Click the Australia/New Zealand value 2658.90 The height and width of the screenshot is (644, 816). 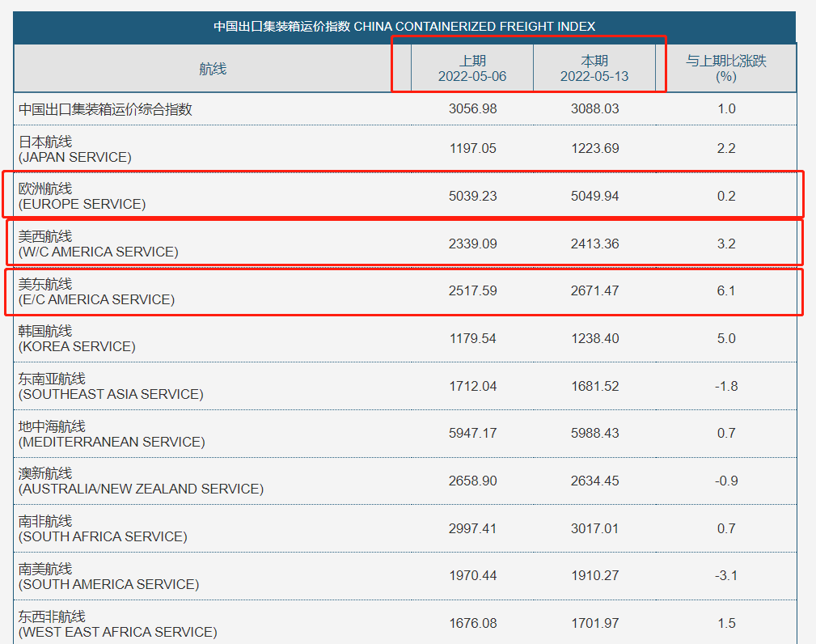pyautogui.click(x=472, y=481)
